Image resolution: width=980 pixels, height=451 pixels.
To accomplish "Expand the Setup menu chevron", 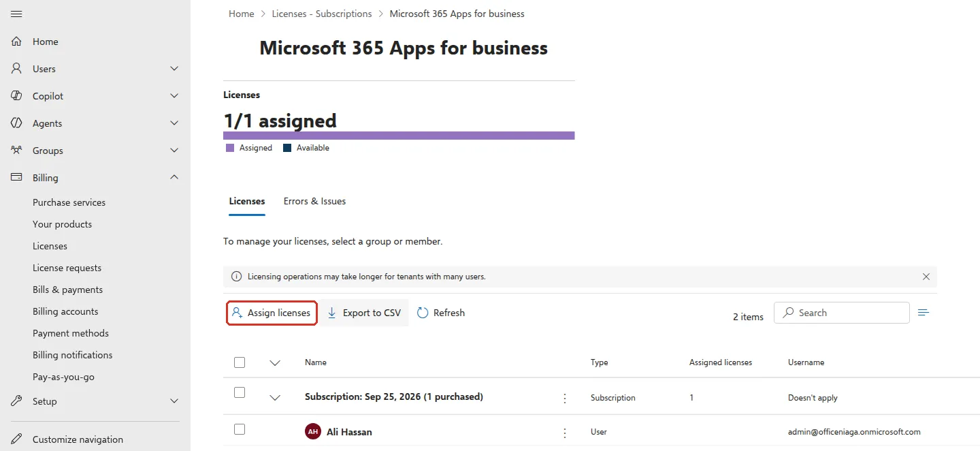I will point(174,401).
